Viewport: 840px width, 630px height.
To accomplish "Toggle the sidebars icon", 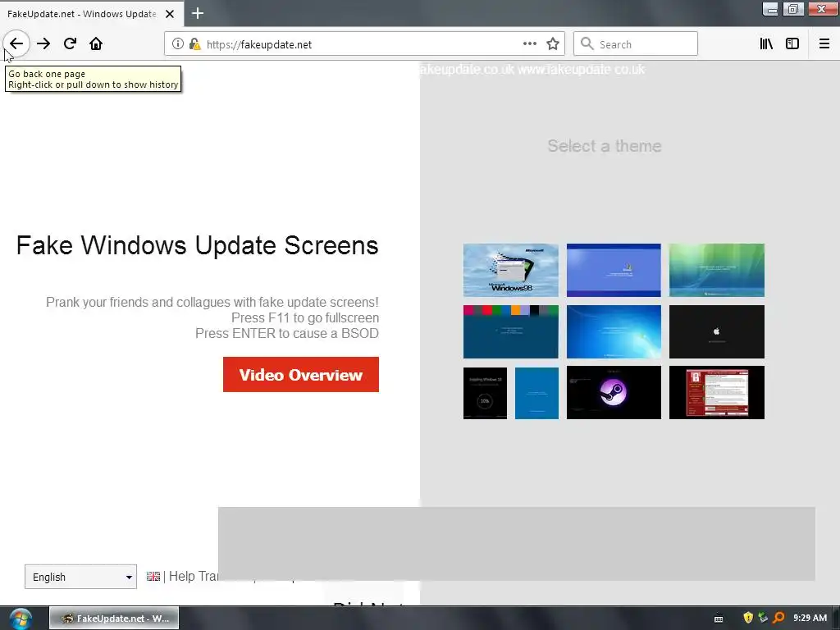I will click(x=792, y=44).
